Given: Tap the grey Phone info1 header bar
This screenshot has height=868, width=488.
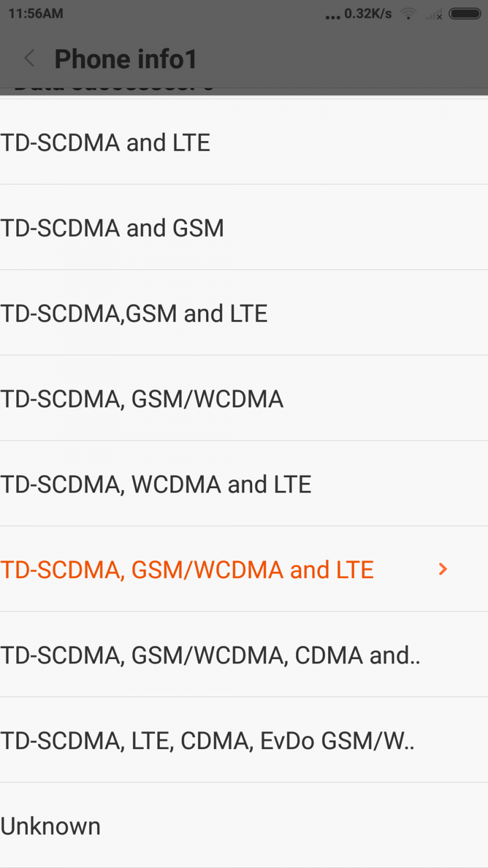Looking at the screenshot, I should click(325, 59).
